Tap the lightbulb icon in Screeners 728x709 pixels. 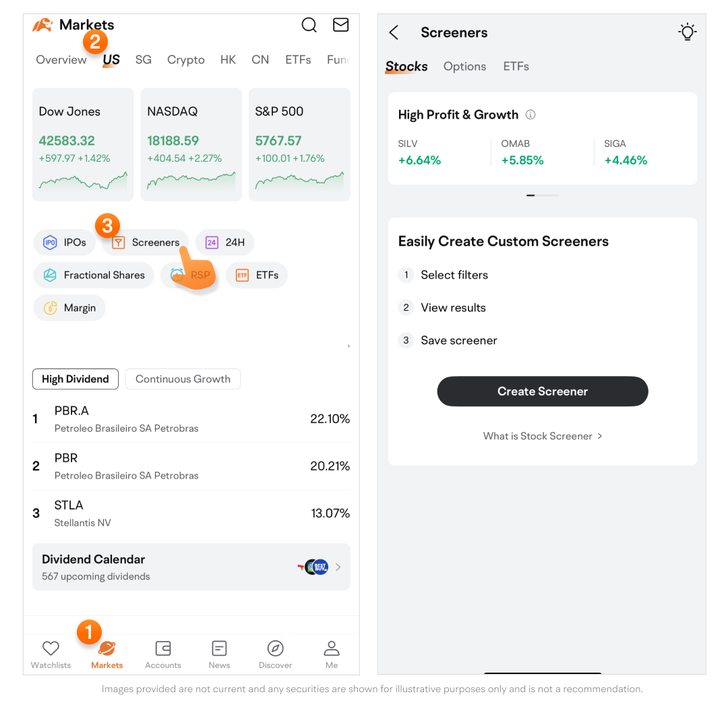click(x=687, y=32)
